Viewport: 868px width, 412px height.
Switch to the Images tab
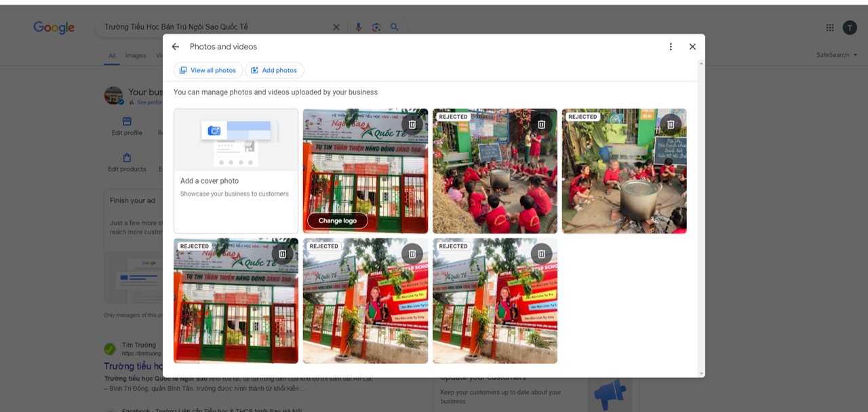pyautogui.click(x=136, y=56)
